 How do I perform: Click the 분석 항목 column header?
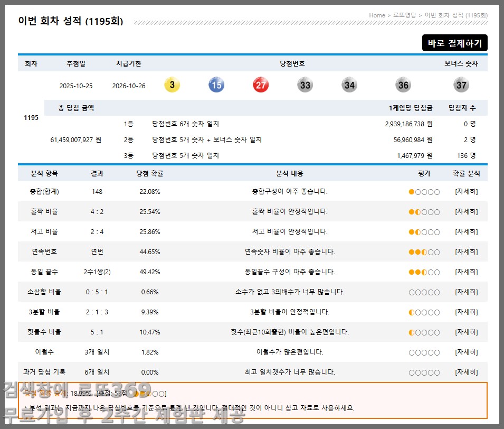coord(44,173)
